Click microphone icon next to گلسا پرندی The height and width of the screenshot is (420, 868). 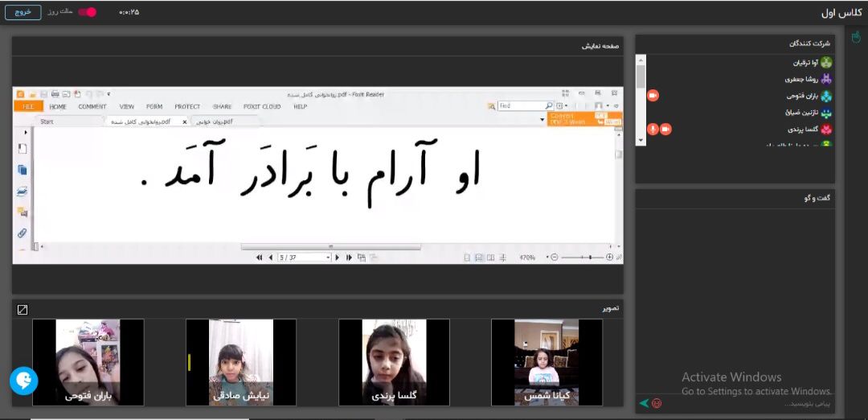coord(653,130)
